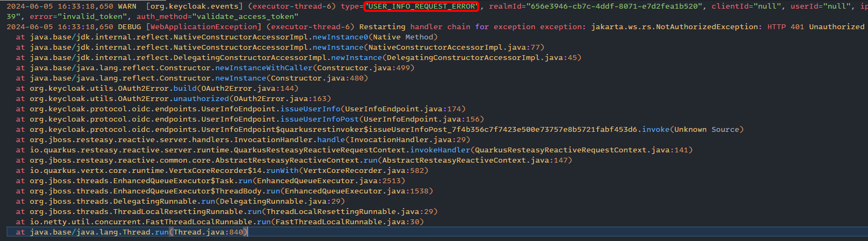Click the OAuth2Error.java:144 source reference
This screenshot has width=868, height=241.
[x=248, y=89]
